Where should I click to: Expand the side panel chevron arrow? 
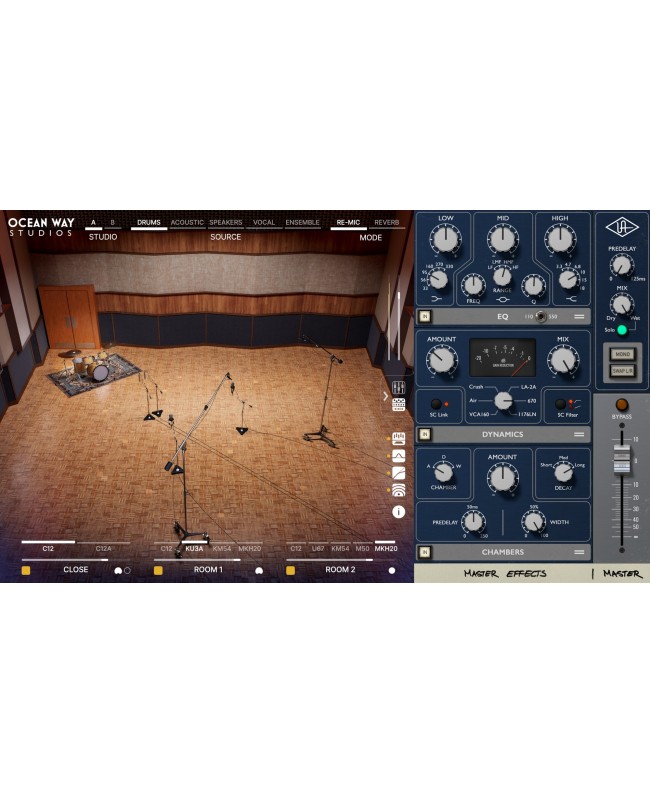(385, 396)
